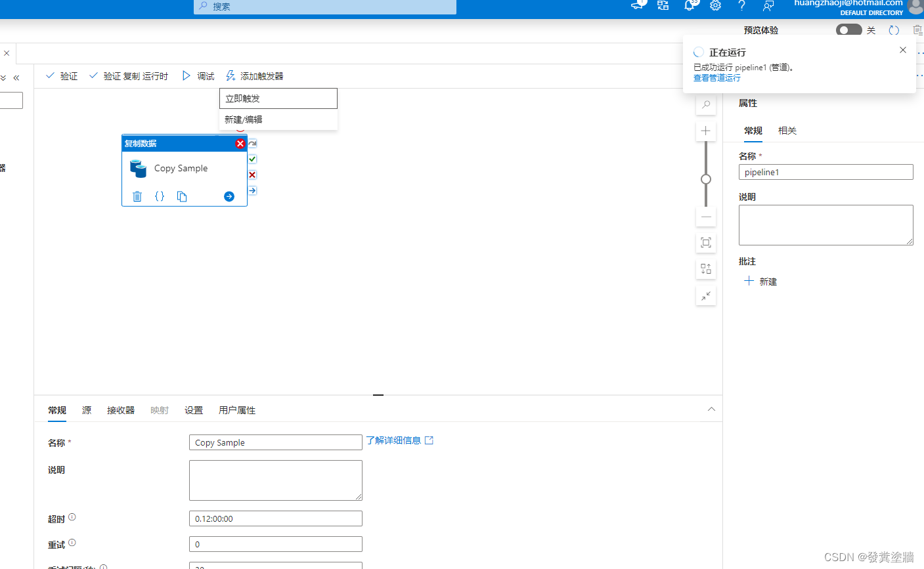View source code via curly braces icon
Screen dimensions: 924x569
[160, 196]
